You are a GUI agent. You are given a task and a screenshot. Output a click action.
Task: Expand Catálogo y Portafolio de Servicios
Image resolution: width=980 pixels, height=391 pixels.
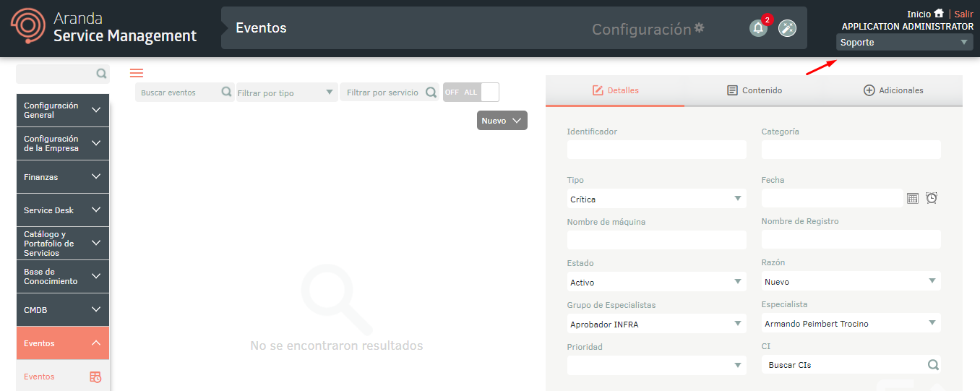(x=63, y=244)
